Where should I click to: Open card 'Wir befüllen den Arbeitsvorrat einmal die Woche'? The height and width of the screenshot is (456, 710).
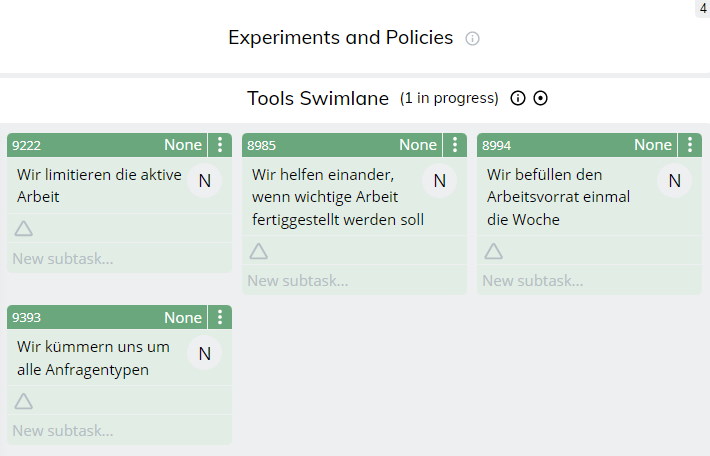[x=558, y=197]
